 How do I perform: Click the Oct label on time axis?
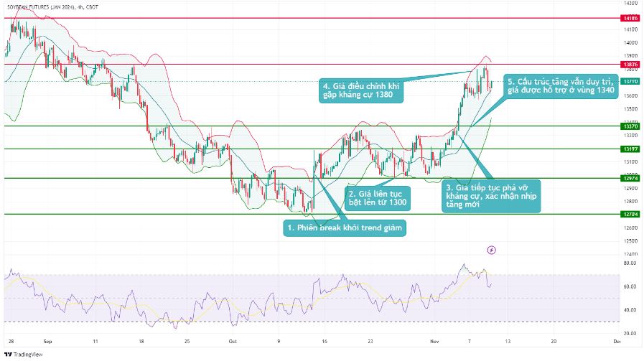point(232,342)
